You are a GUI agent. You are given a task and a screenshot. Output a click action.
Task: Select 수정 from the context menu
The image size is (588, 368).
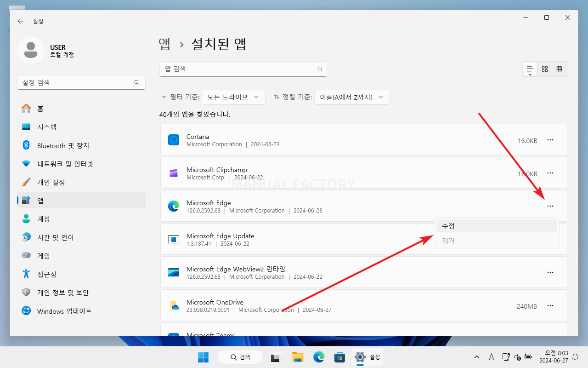tap(497, 226)
